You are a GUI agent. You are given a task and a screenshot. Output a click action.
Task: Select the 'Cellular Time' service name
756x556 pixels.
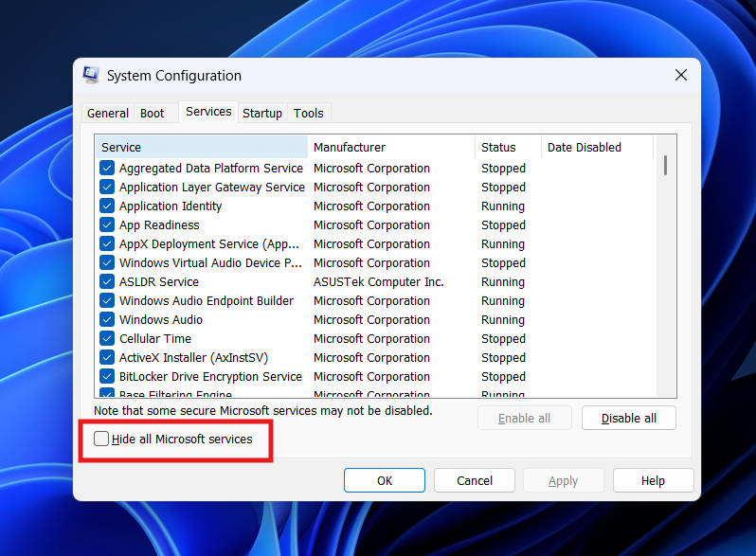[x=155, y=338]
